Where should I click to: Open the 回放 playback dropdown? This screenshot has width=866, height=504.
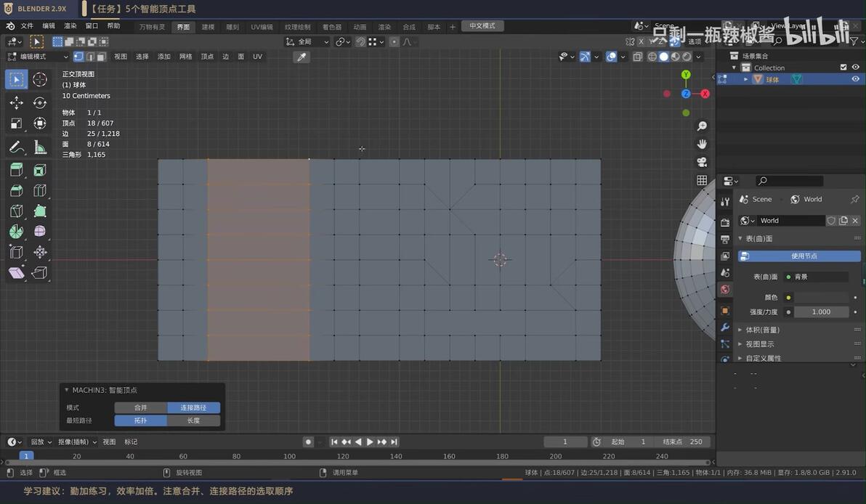pyautogui.click(x=41, y=442)
